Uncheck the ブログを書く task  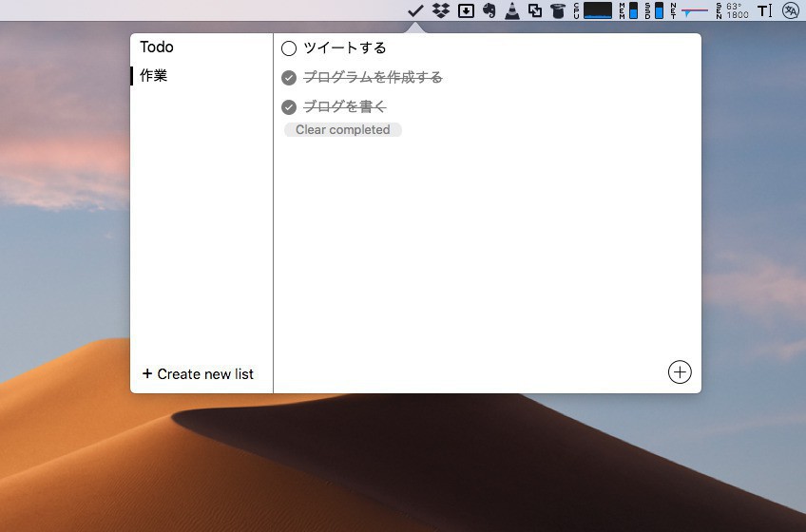click(x=289, y=107)
